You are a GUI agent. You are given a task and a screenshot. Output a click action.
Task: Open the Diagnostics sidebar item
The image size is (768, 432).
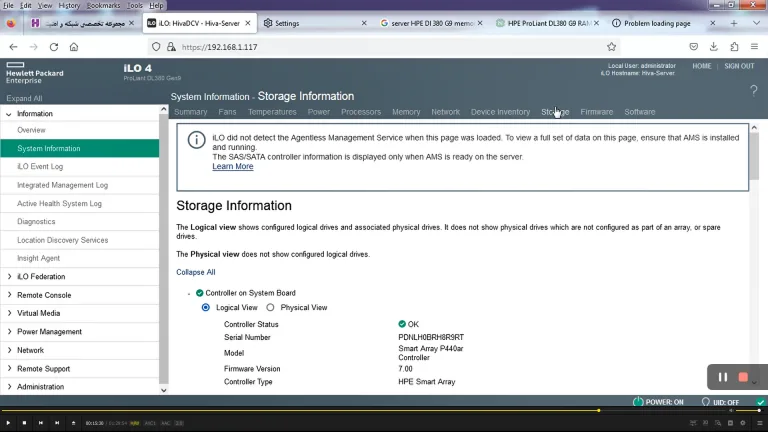36,221
